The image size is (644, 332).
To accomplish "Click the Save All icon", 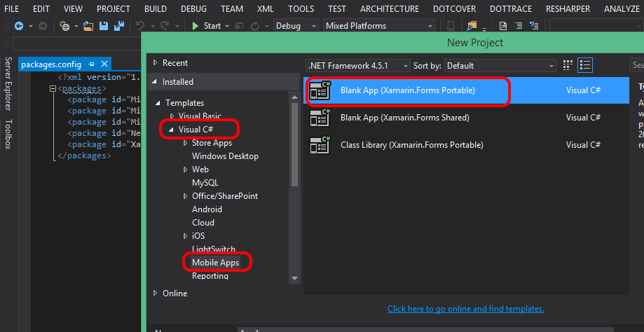I will [119, 26].
